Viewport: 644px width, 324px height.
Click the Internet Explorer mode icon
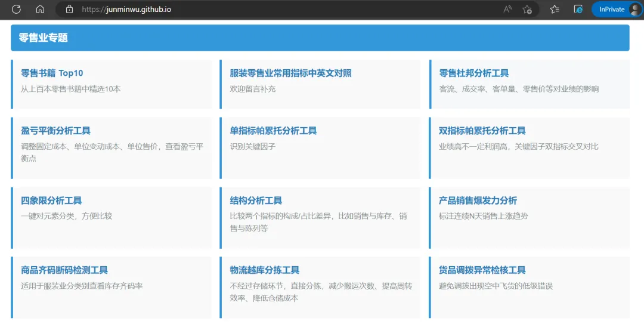[x=578, y=9]
